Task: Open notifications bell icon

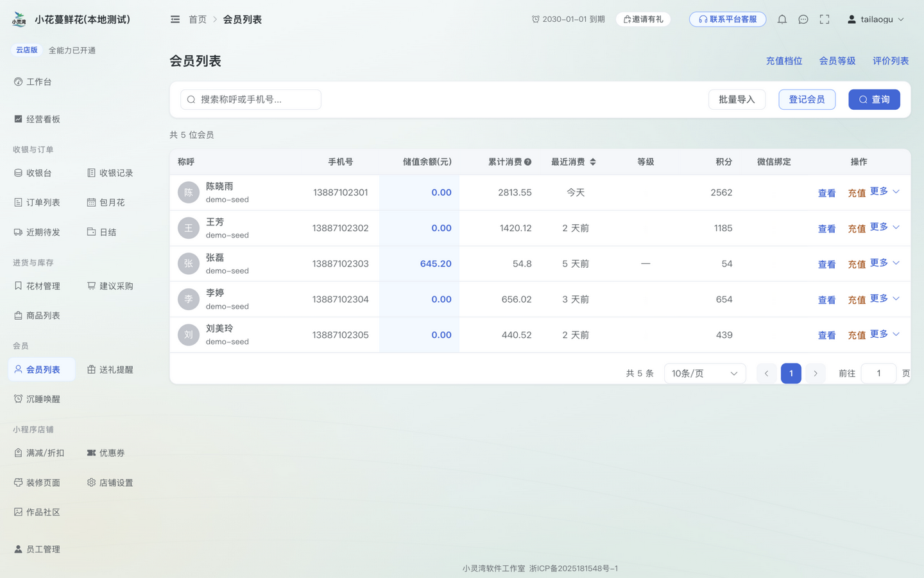Action: coord(782,19)
